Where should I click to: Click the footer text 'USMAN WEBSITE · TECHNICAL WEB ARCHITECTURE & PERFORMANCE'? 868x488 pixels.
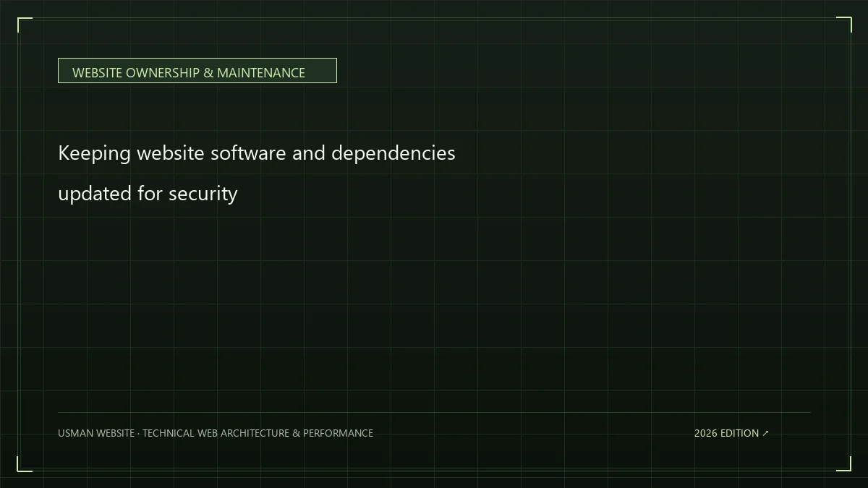216,433
